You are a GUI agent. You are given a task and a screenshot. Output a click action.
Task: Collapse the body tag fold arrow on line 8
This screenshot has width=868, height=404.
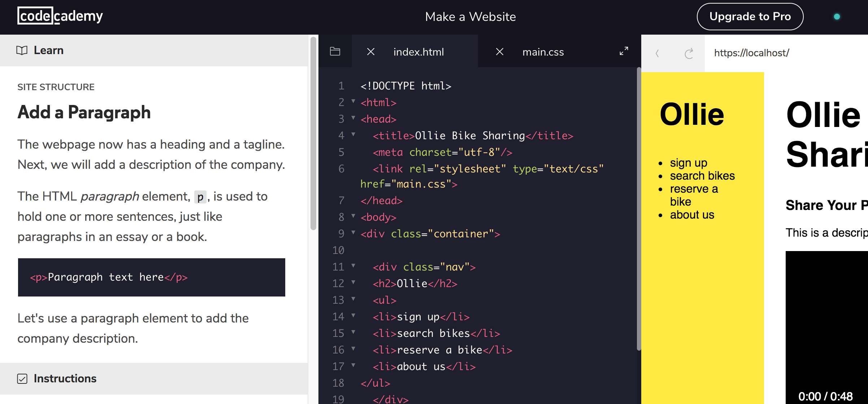click(353, 216)
